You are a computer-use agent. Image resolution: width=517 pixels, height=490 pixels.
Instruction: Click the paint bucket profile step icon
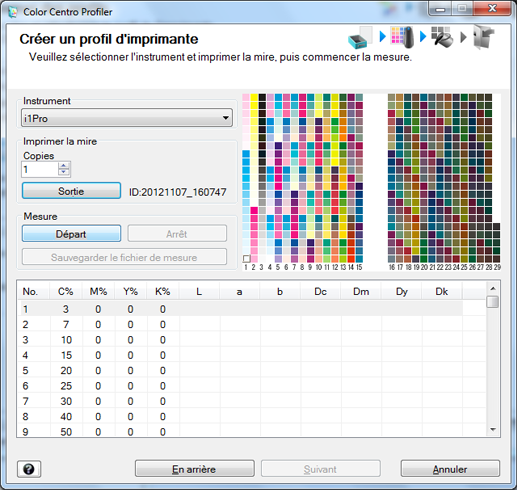(x=442, y=37)
